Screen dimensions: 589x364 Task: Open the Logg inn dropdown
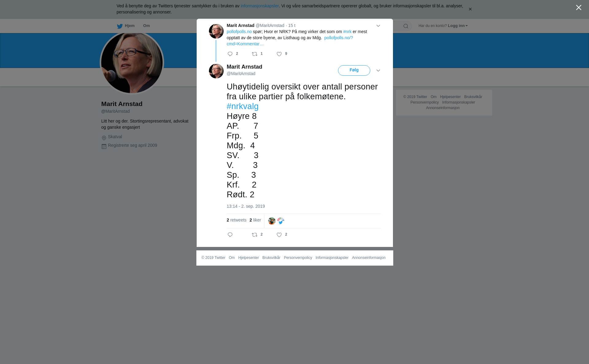tap(458, 26)
